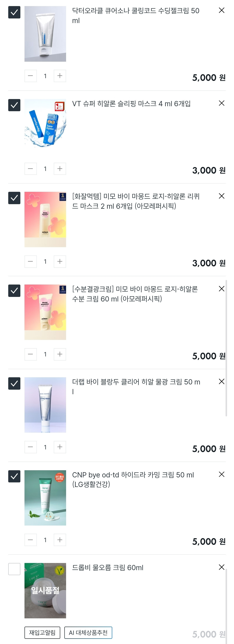Select the sold-out 드롭비 물오름 크림 checkbox
This screenshot has height=644, width=234.
(x=14, y=569)
